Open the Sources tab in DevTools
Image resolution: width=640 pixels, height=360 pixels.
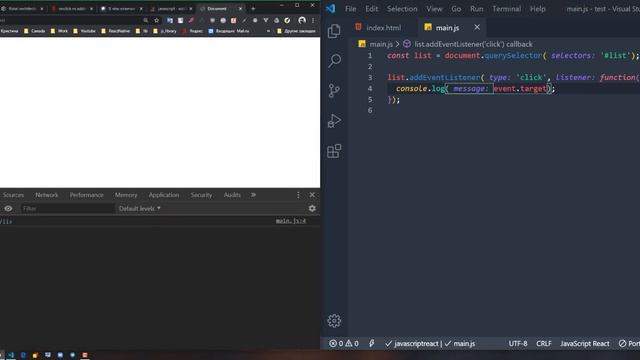coord(13,195)
